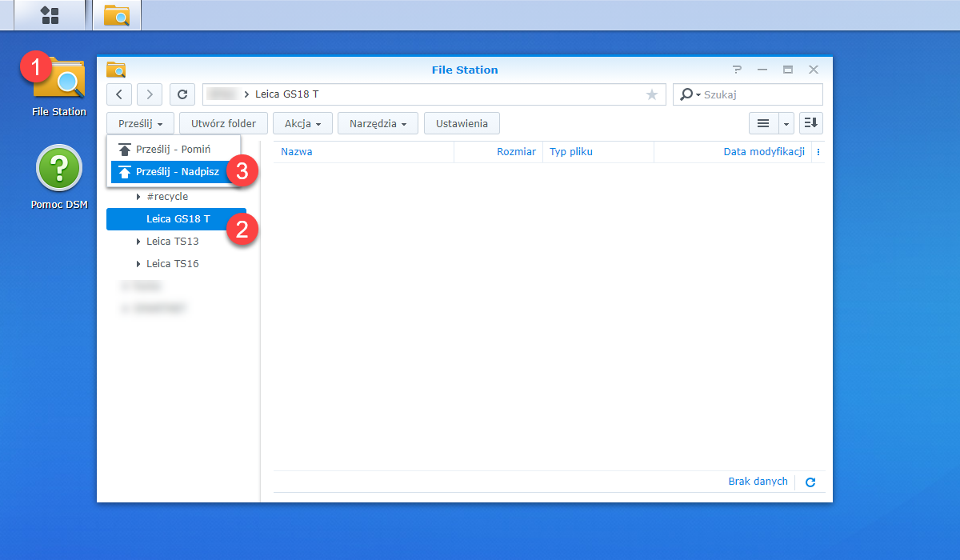Open the Narzędzia dropdown menu

378,123
